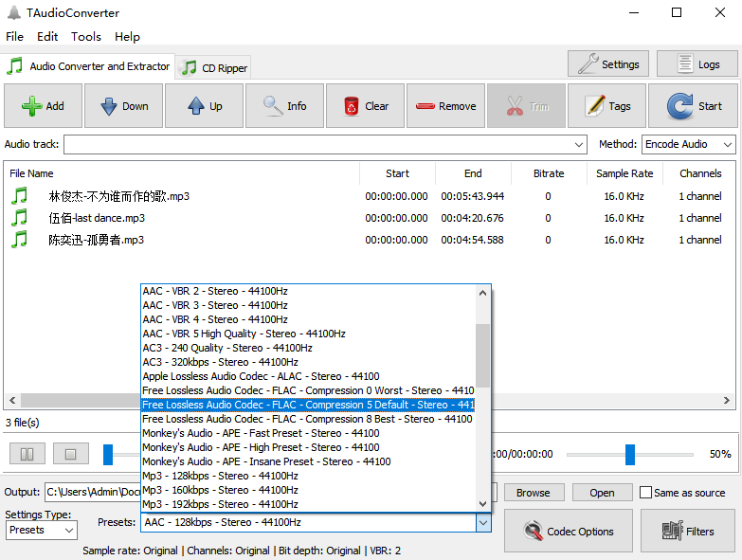Select FLAC Compression 5 Default preset
The height and width of the screenshot is (560, 742).
click(x=308, y=405)
